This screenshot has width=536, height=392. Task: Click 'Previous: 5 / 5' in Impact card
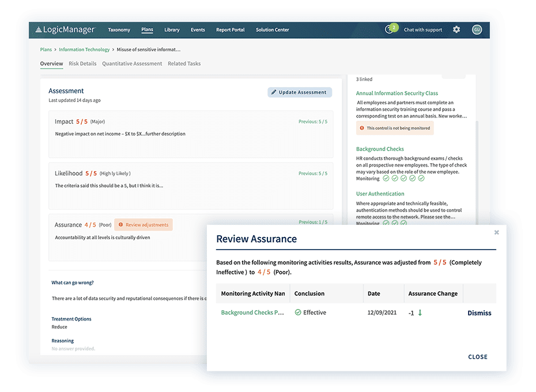coord(313,122)
